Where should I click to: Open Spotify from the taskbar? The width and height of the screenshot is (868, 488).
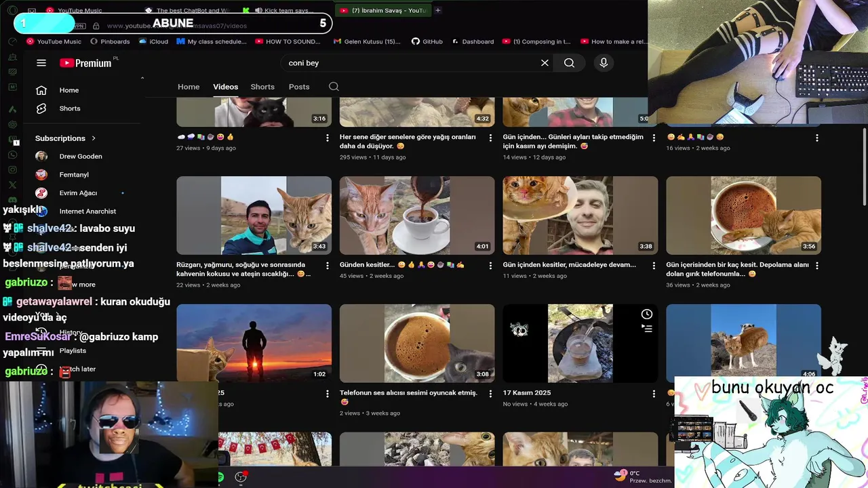221,477
